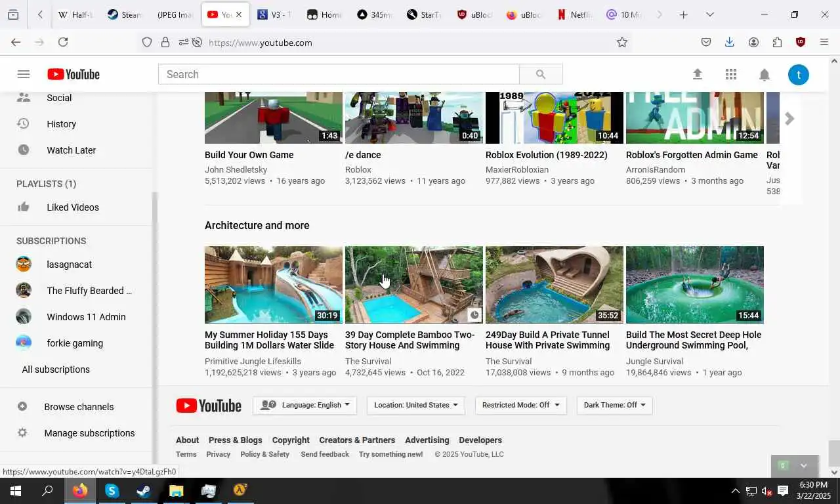Click the YouTube logo in the header
The width and height of the screenshot is (840, 504).
click(x=73, y=74)
